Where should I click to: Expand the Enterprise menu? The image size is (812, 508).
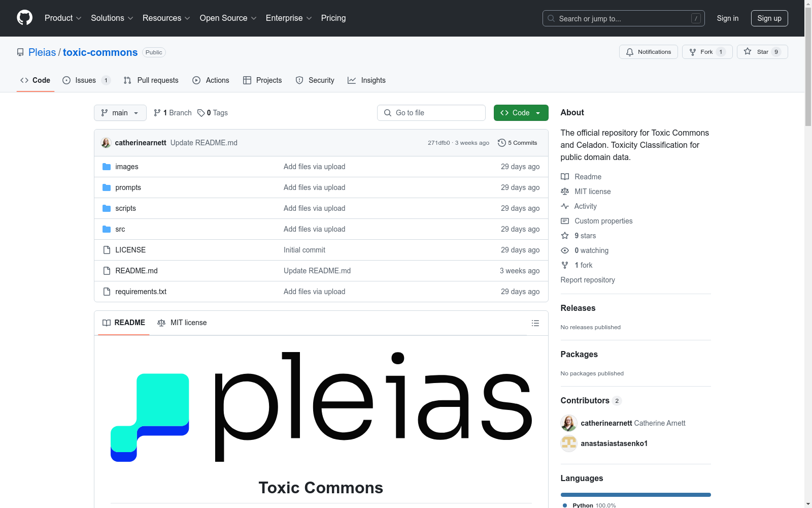pos(289,18)
